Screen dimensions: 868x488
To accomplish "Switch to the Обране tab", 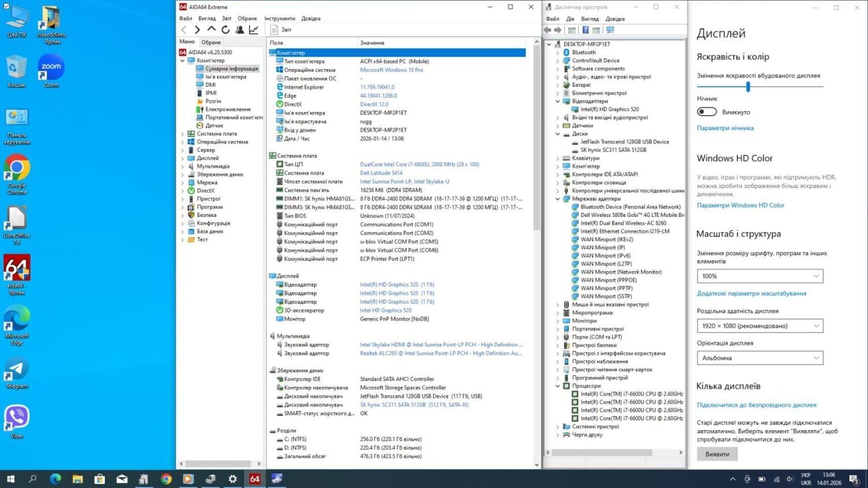I will point(211,42).
